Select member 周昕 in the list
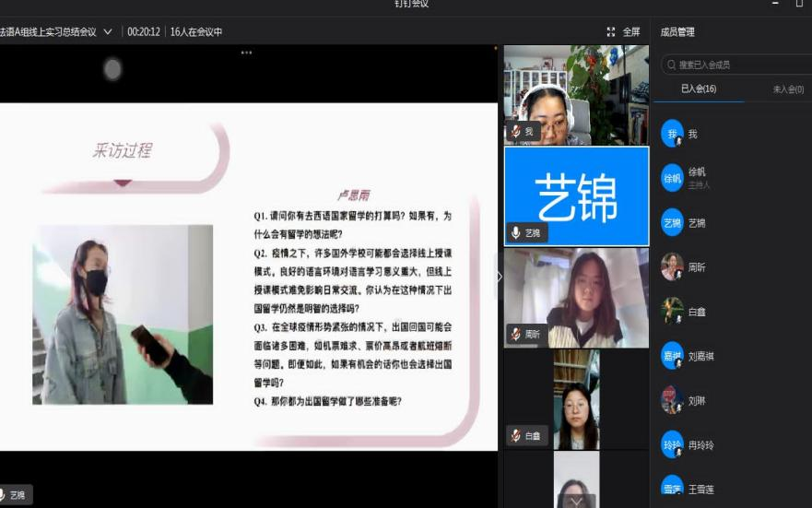Viewport: 812px width, 508px height. [697, 267]
